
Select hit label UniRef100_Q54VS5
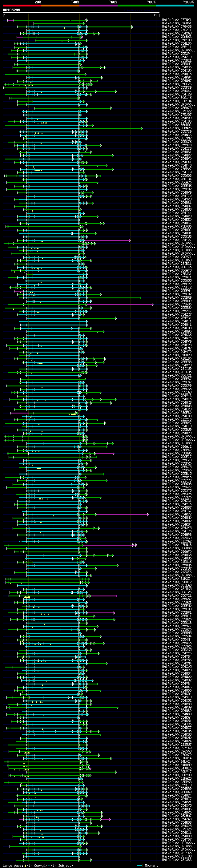point(177,67)
